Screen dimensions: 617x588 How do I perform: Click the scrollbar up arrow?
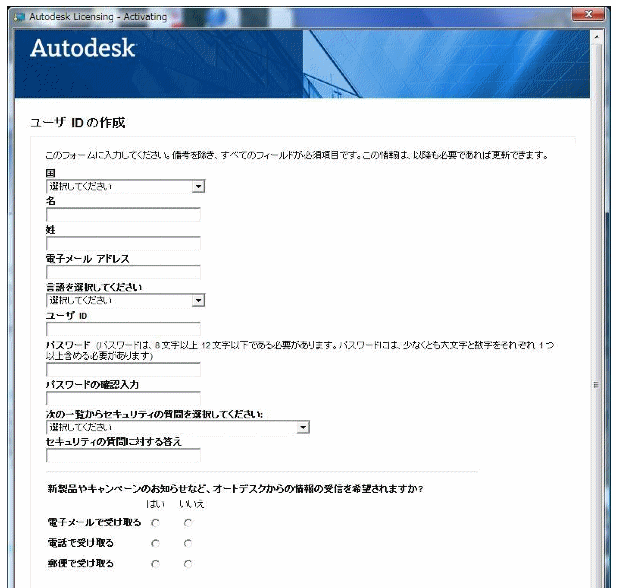point(596,37)
